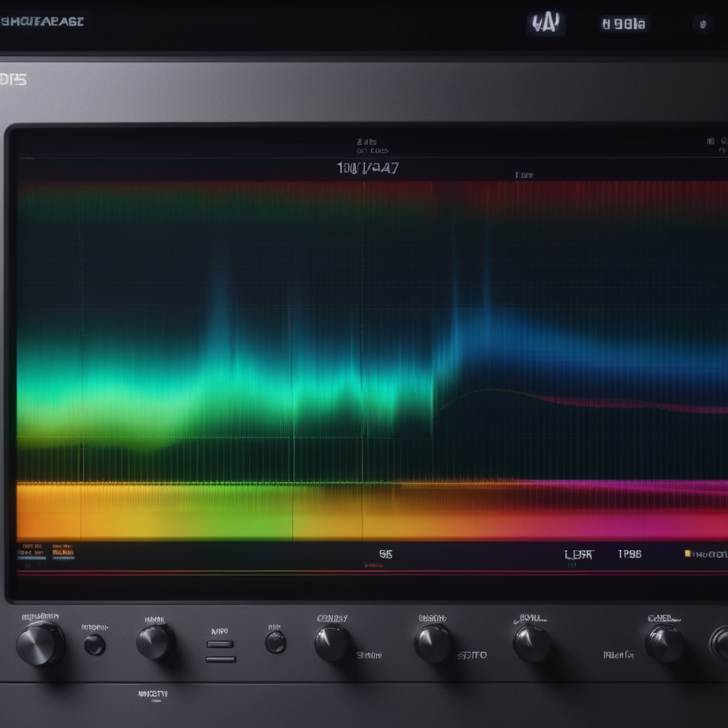Click the center knob above the Strtire label
The image size is (728, 728).
[332, 643]
